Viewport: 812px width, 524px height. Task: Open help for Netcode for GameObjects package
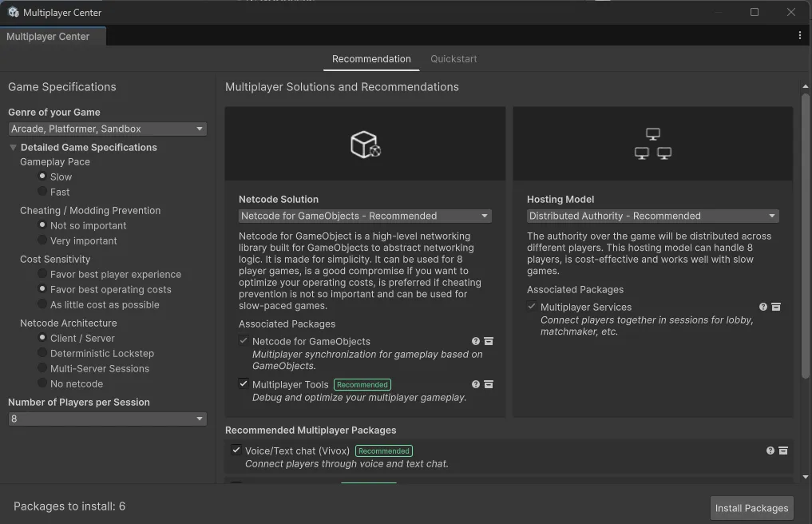click(475, 341)
